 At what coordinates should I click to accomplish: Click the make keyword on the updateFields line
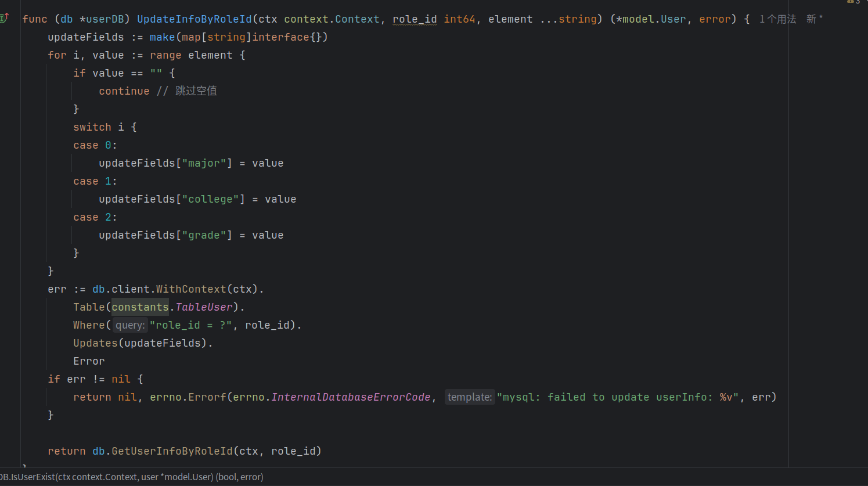pos(162,37)
